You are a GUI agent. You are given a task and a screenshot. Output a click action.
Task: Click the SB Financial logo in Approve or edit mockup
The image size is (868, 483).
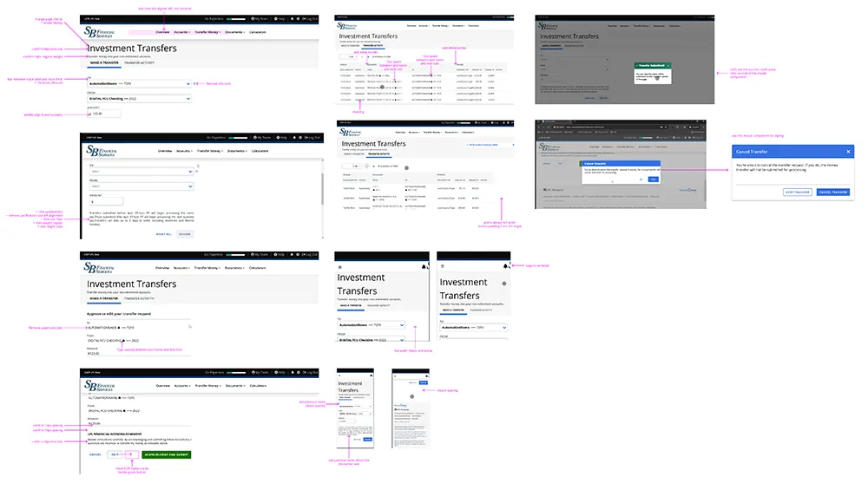pos(100,268)
